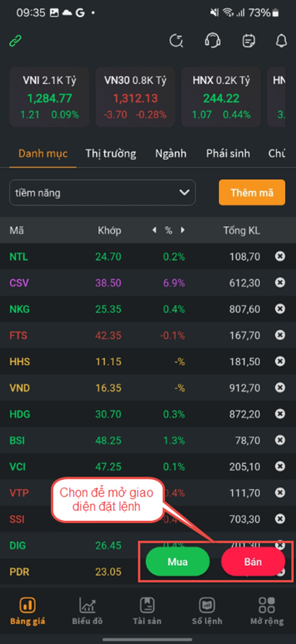This screenshot has height=644, width=296.
Task: Open Sổ lệnh order book
Action: [x=207, y=610]
